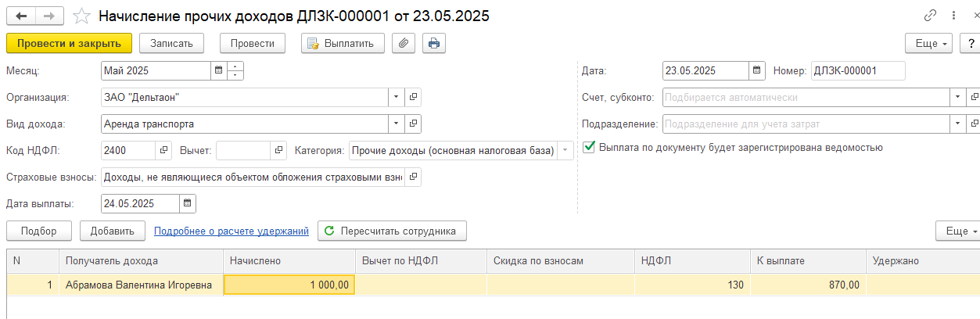This screenshot has height=319, width=980.
Task: Click the link icon in the title bar
Action: [930, 16]
